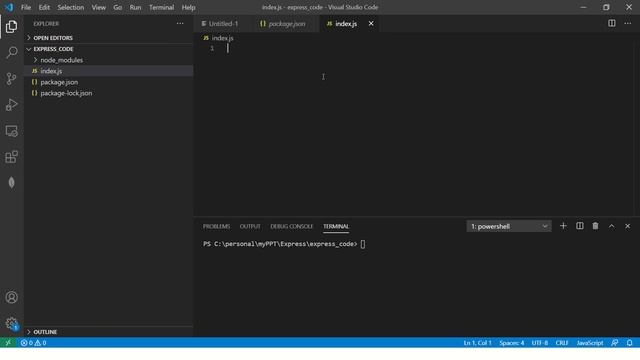Click the EXPLORER panel title
Image resolution: width=640 pixels, height=360 pixels.
(x=46, y=24)
